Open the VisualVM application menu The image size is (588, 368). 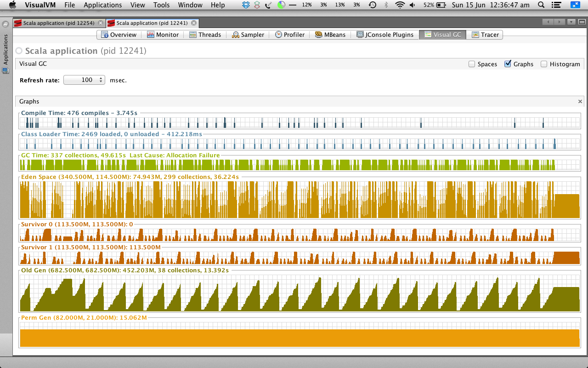pyautogui.click(x=40, y=5)
